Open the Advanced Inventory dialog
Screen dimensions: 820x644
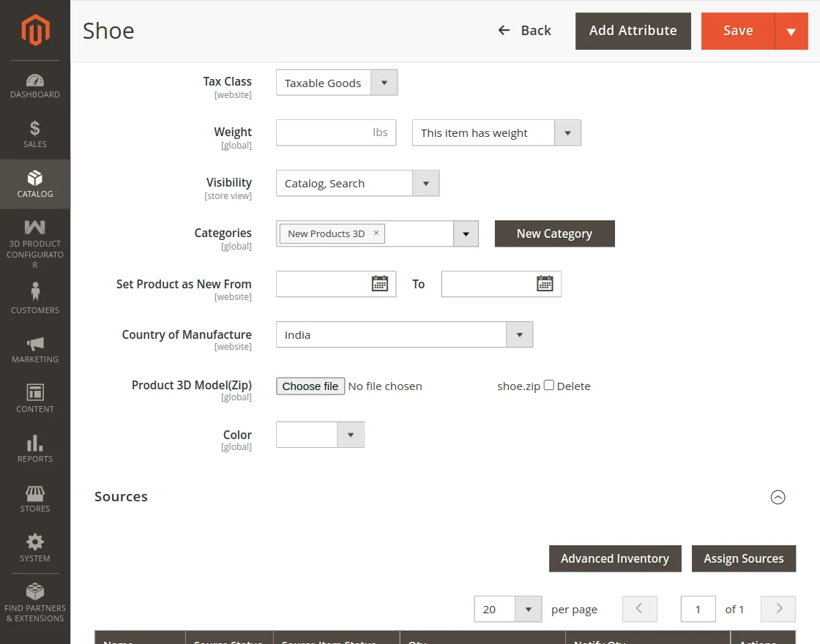614,558
